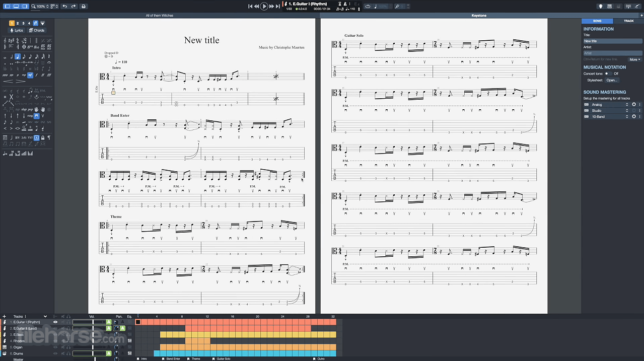Click the Artist input field

click(x=613, y=53)
